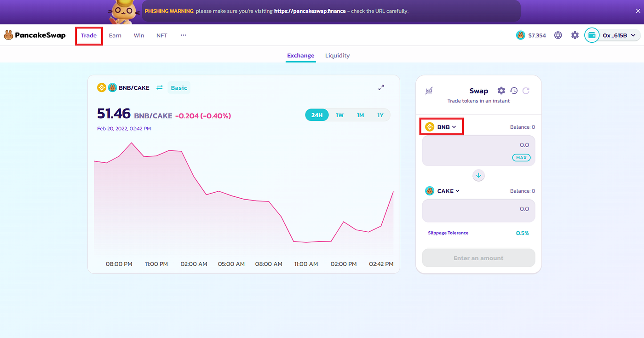644x338 pixels.
Task: Click the 0.5% slippage value
Action: 523,233
